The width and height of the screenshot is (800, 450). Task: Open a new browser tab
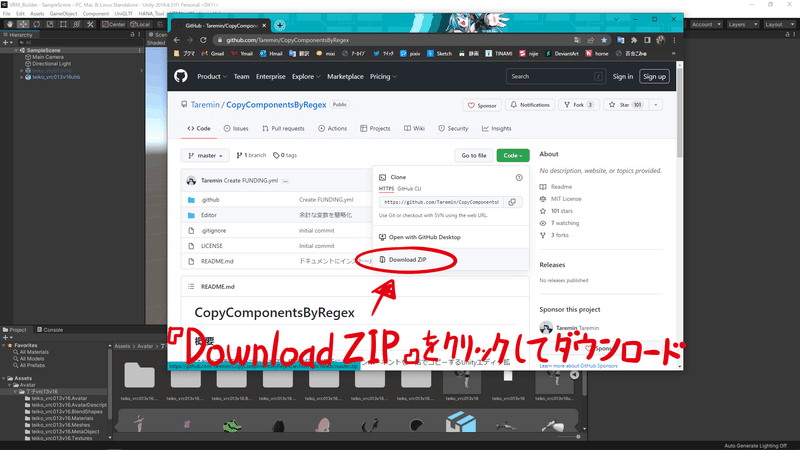[280, 25]
